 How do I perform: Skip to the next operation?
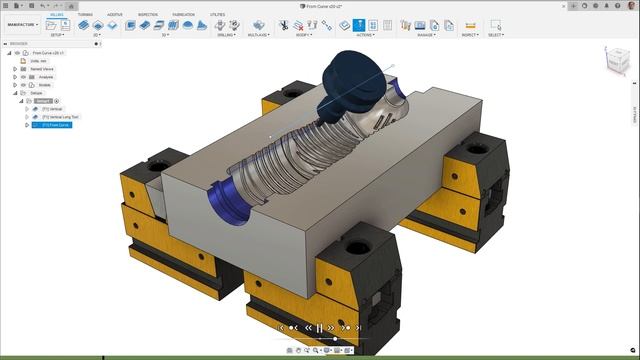(x=346, y=328)
